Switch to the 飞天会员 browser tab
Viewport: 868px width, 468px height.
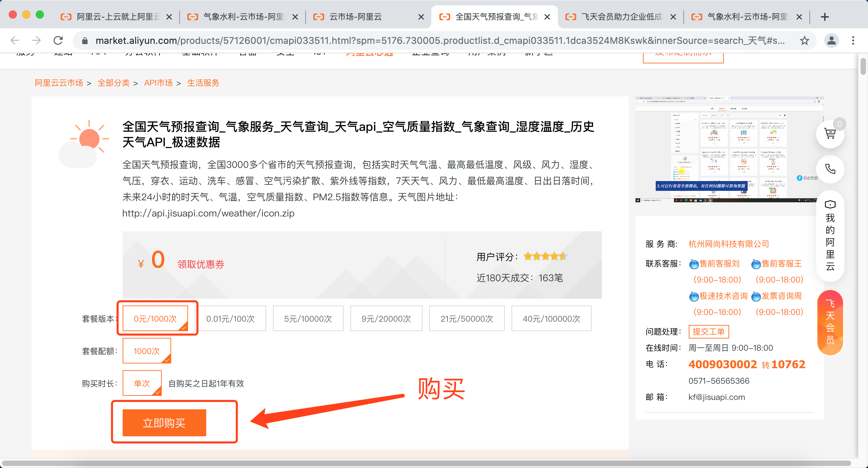tap(621, 17)
